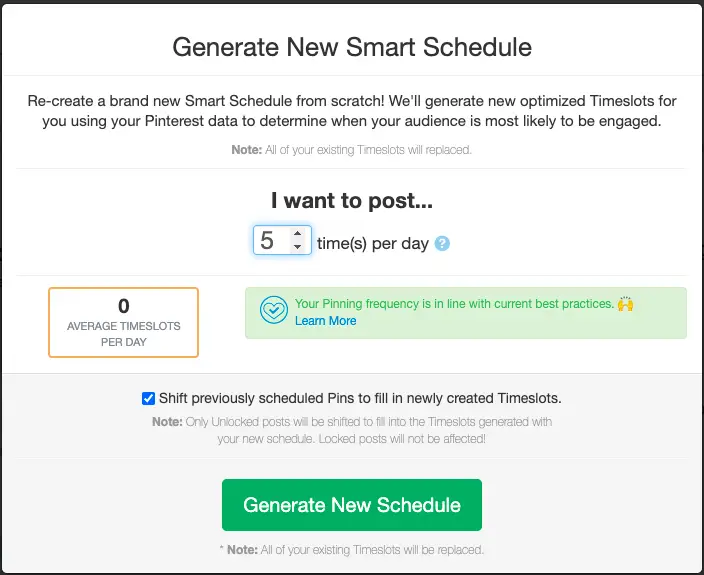Click the Pinning frequency best practices message

point(453,303)
